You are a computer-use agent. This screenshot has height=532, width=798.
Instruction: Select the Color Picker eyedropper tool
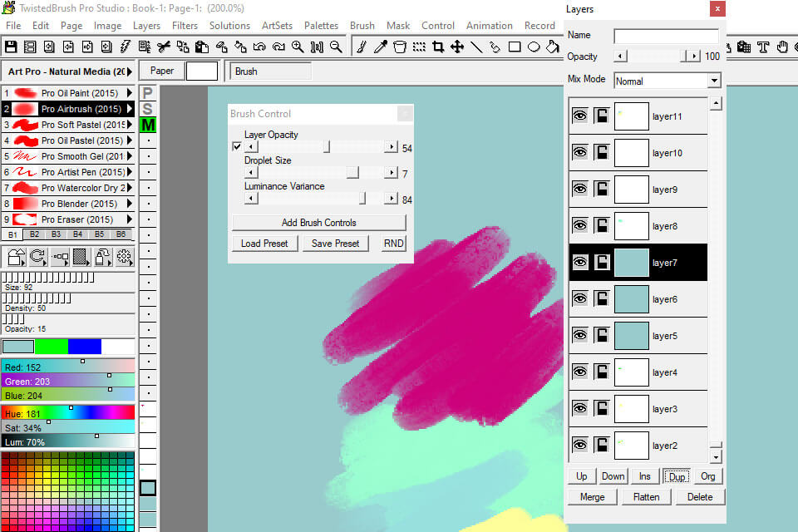(x=381, y=47)
